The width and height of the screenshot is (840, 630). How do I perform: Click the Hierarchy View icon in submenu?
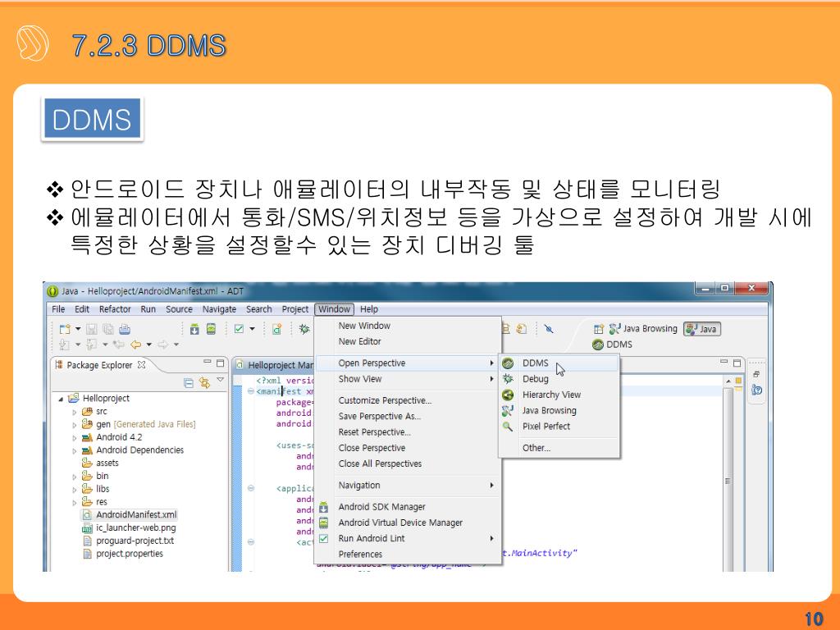coord(508,395)
